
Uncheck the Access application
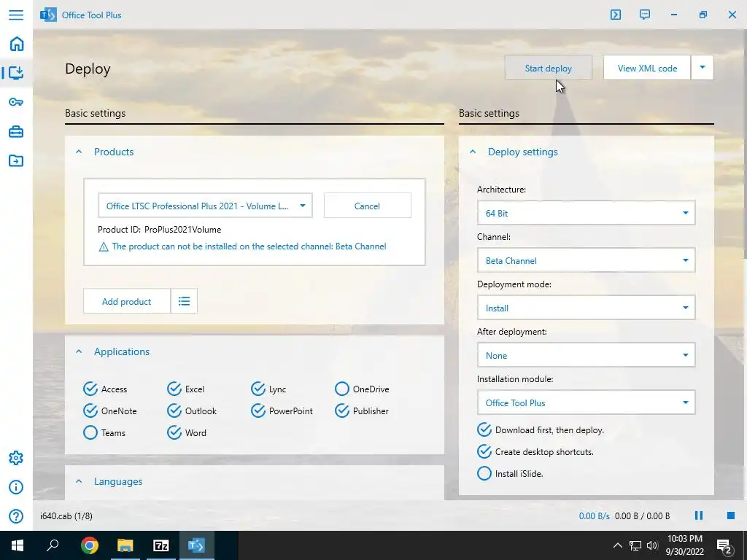(90, 389)
